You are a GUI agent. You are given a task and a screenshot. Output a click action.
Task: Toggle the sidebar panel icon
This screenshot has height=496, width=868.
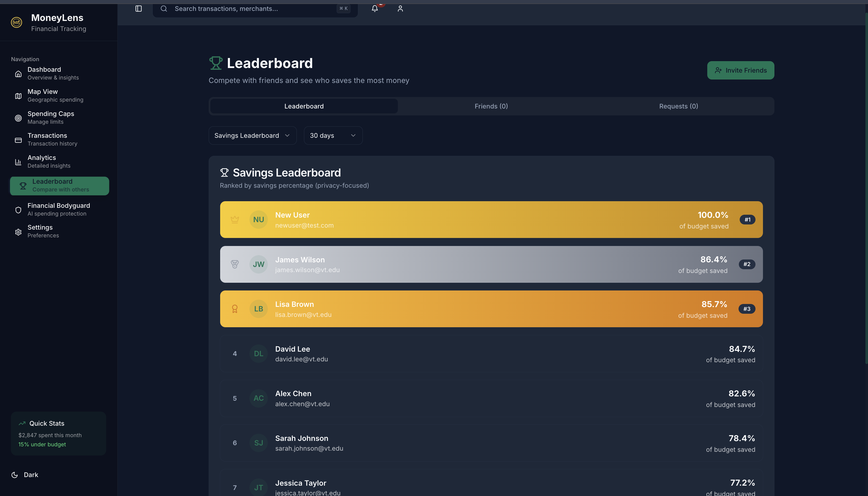pos(138,9)
